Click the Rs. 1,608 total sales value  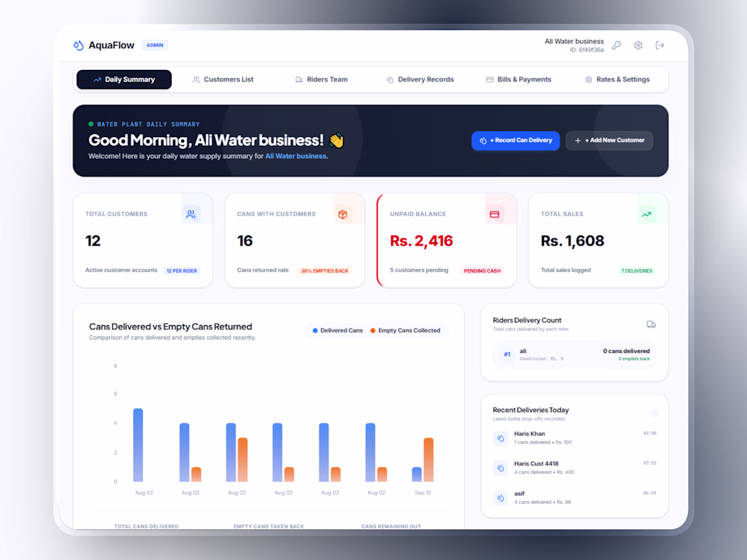coord(572,241)
